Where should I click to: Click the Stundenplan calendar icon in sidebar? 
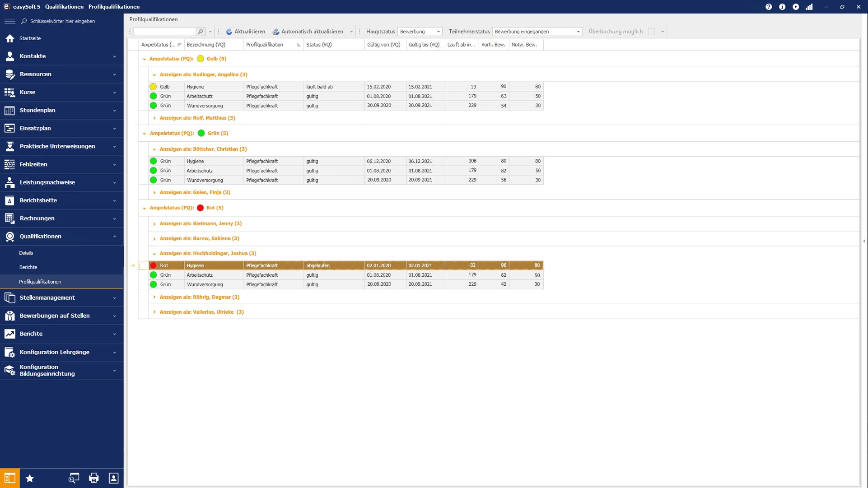pos(9,110)
